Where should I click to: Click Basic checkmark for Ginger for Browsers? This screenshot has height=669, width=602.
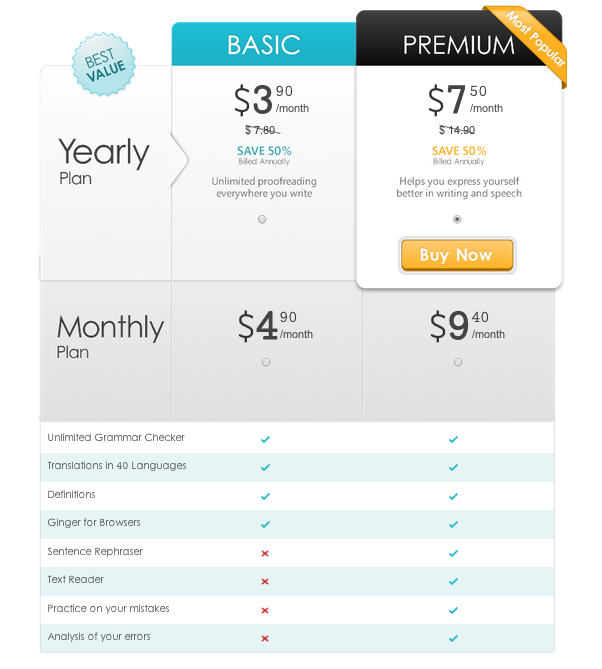pyautogui.click(x=265, y=524)
